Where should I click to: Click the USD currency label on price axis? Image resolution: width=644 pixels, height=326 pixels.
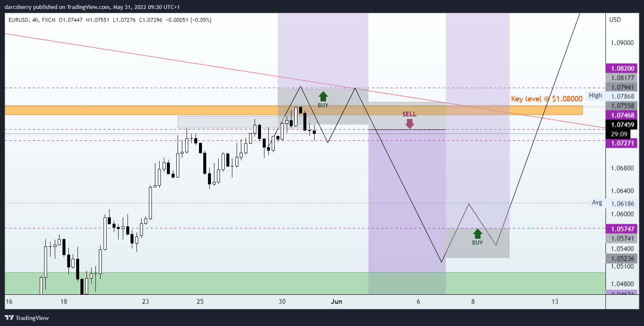tap(615, 20)
